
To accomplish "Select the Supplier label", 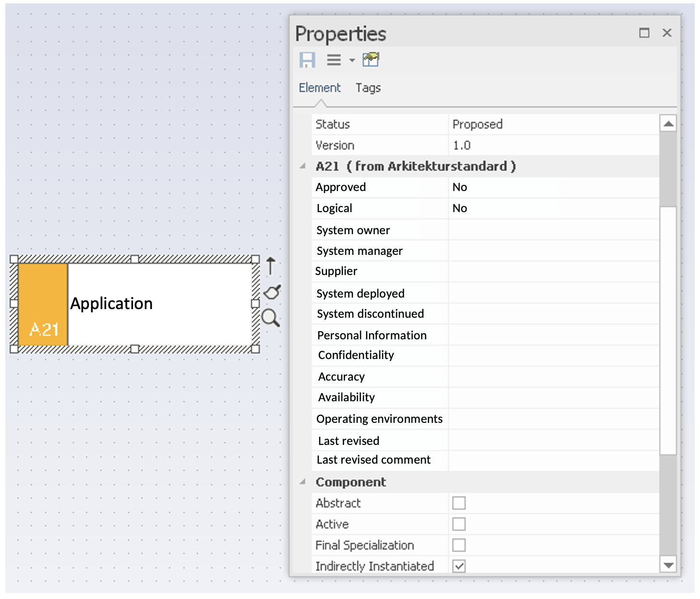I will (336, 271).
